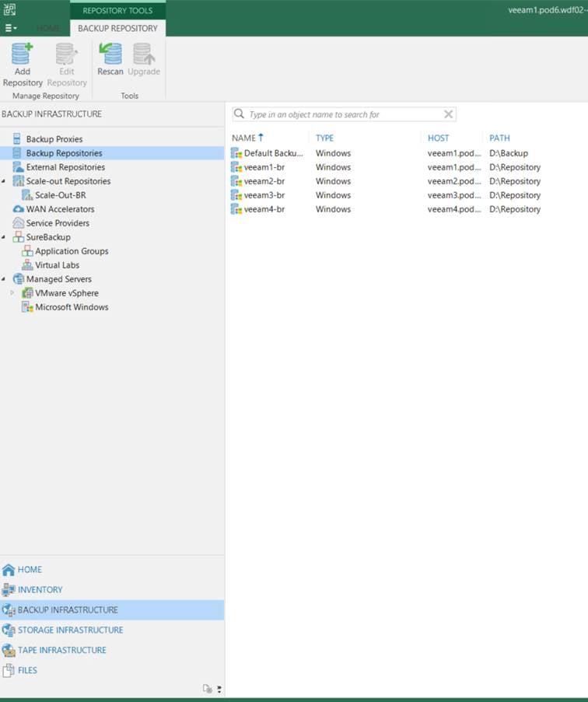Clear the search box with X
Screen dimensions: 588x702
point(448,114)
